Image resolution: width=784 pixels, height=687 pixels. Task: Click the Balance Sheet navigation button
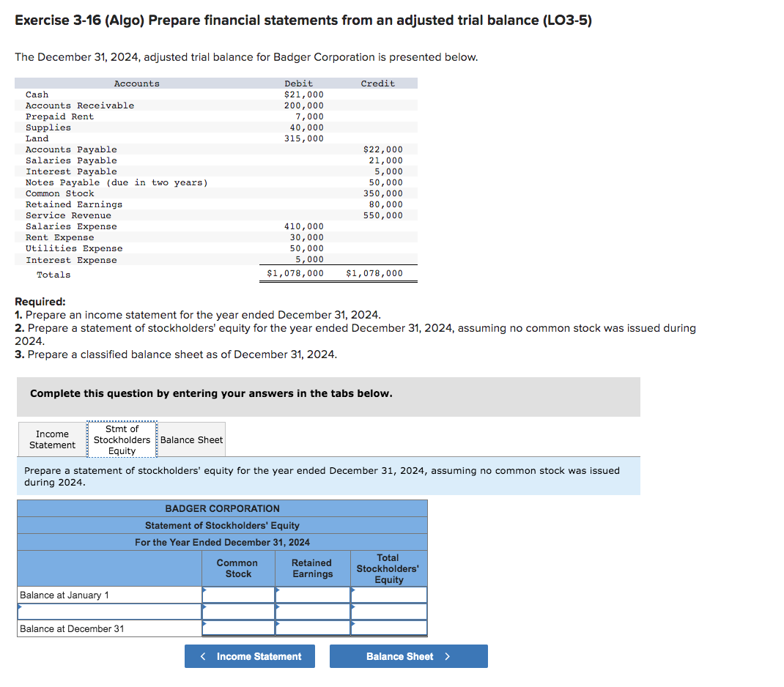coord(408,656)
